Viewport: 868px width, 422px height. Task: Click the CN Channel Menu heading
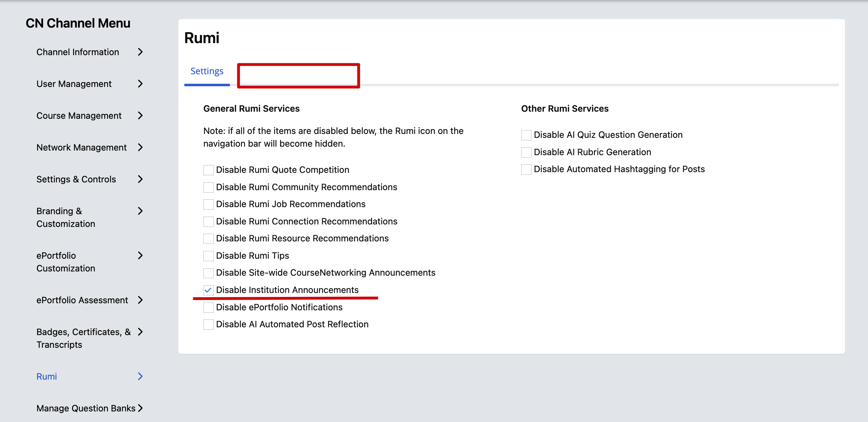click(78, 23)
